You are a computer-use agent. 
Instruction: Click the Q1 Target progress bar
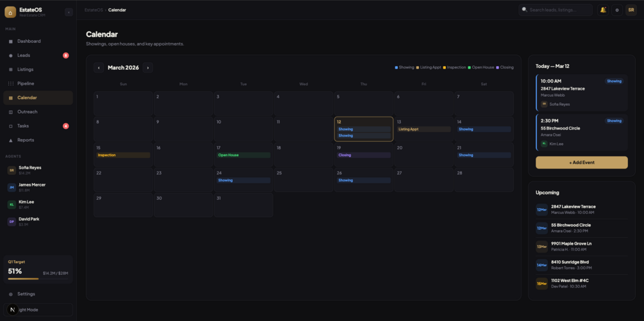(x=38, y=279)
